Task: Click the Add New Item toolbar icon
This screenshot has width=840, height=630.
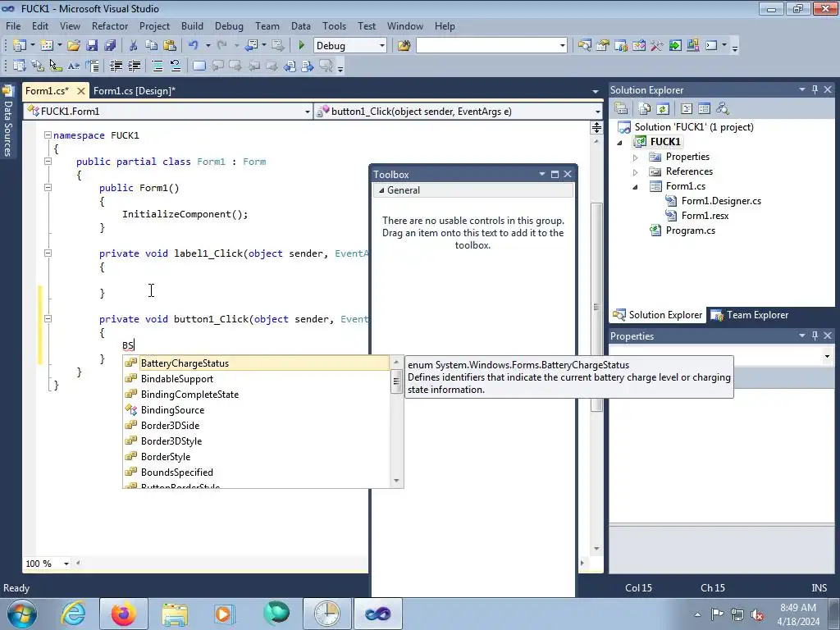Action: click(x=47, y=46)
